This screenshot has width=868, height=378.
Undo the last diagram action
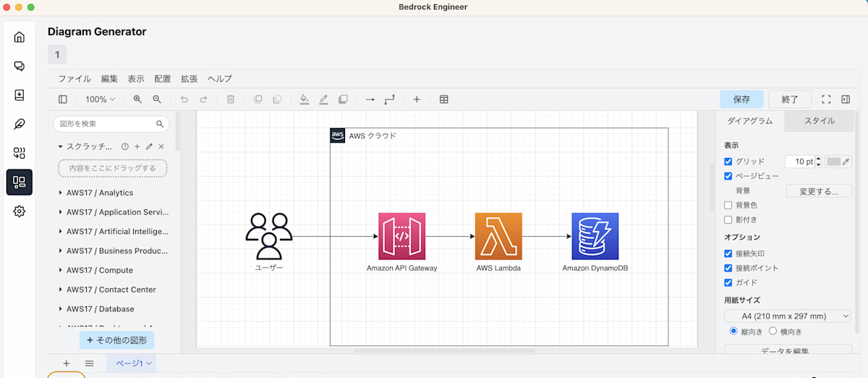[184, 99]
